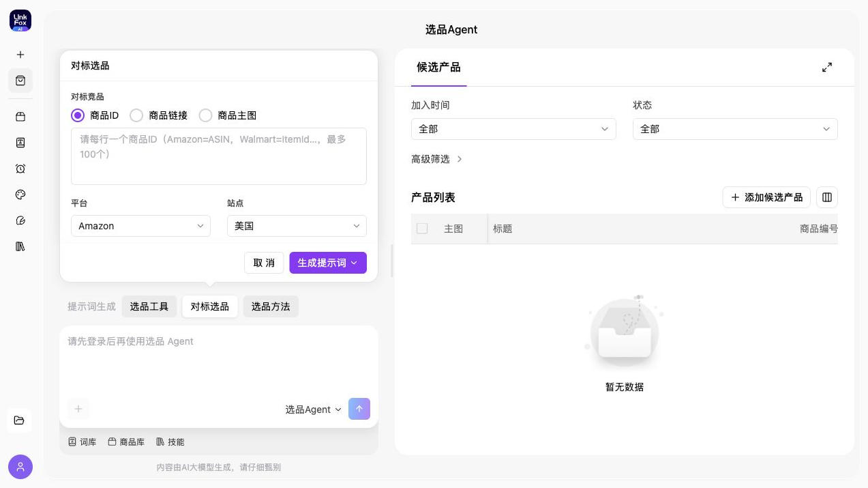Open the shopping bag sidebar icon
Image resolution: width=868 pixels, height=488 pixels.
click(x=20, y=81)
